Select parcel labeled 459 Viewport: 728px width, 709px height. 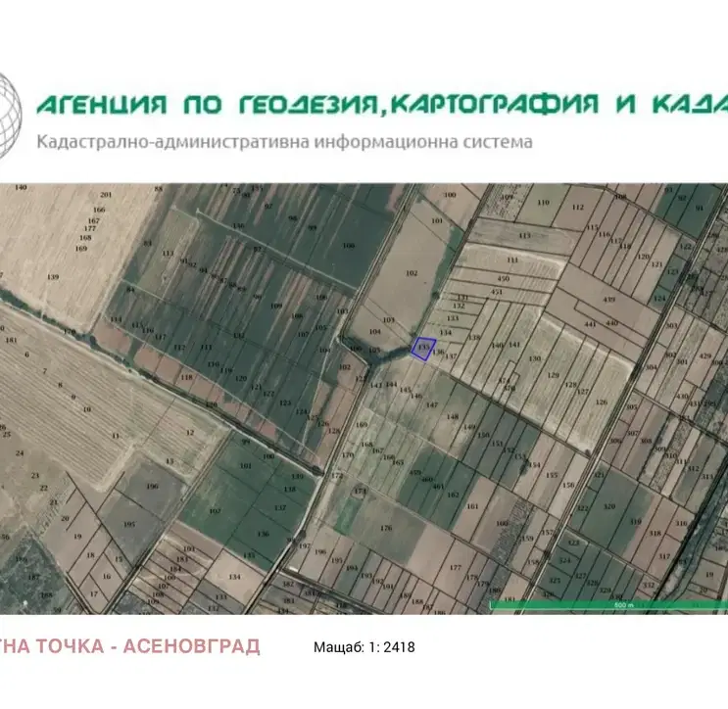pos(414,473)
